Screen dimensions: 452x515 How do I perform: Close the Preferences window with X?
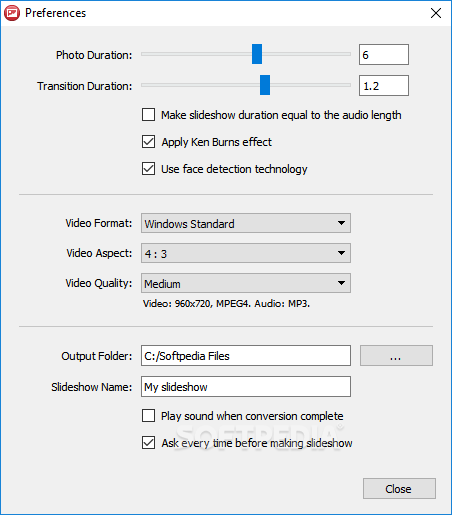click(436, 13)
